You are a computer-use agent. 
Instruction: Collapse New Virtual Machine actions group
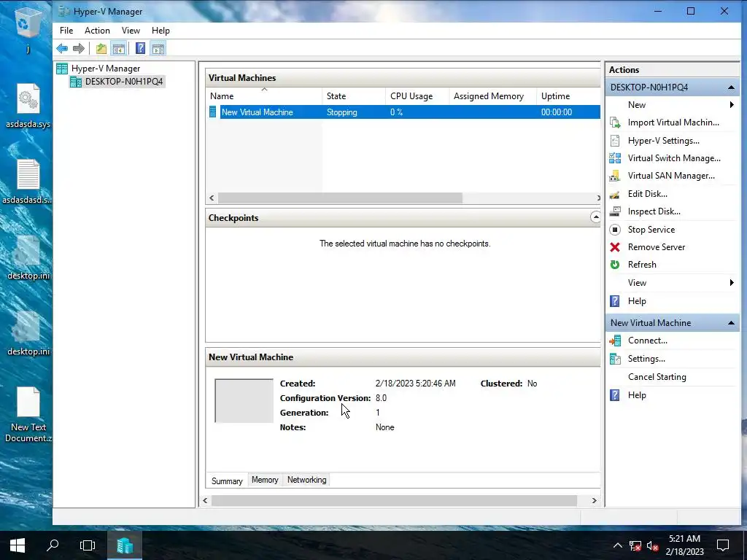tap(731, 323)
